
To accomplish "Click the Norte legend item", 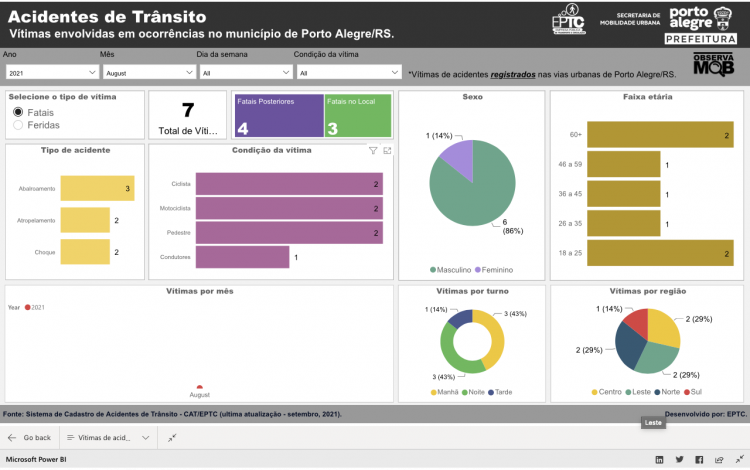I will click(667, 392).
